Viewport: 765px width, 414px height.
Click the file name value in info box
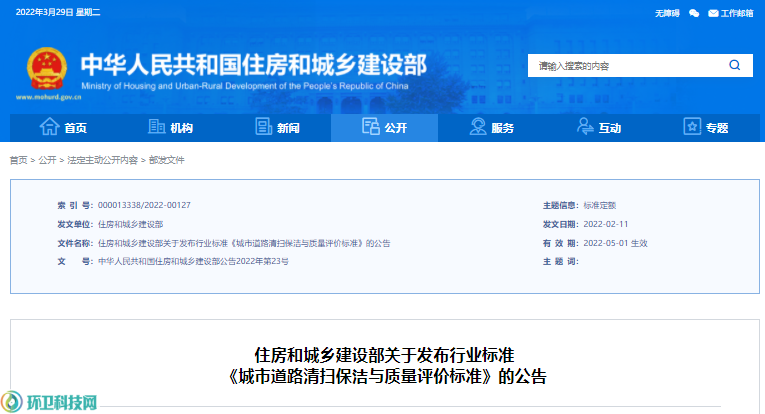tap(244, 243)
